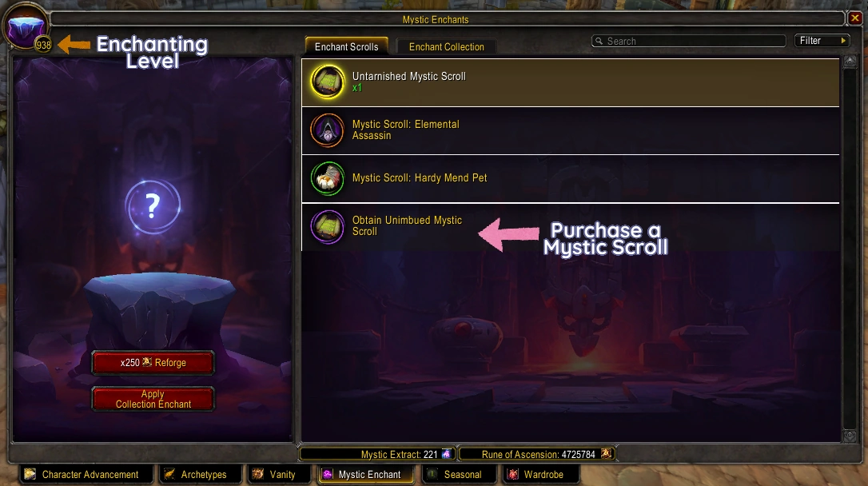
Task: Click the Filter arrow indicator
Action: tap(843, 41)
